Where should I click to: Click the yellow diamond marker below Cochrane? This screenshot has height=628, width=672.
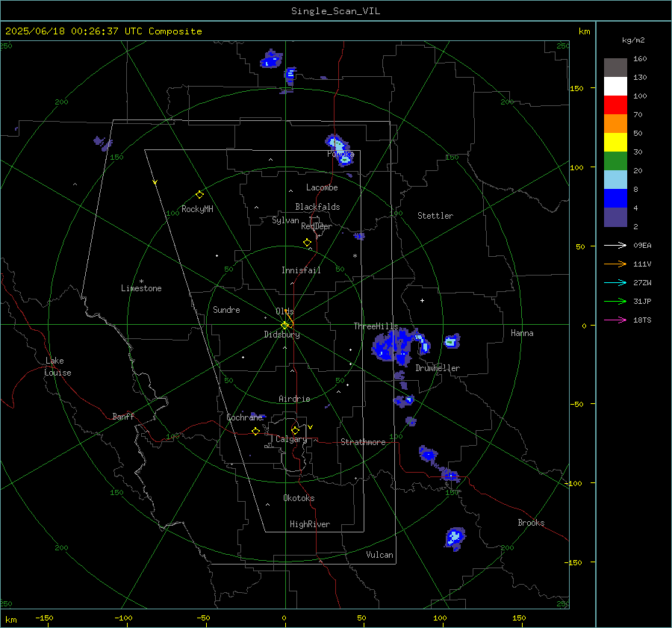point(255,431)
